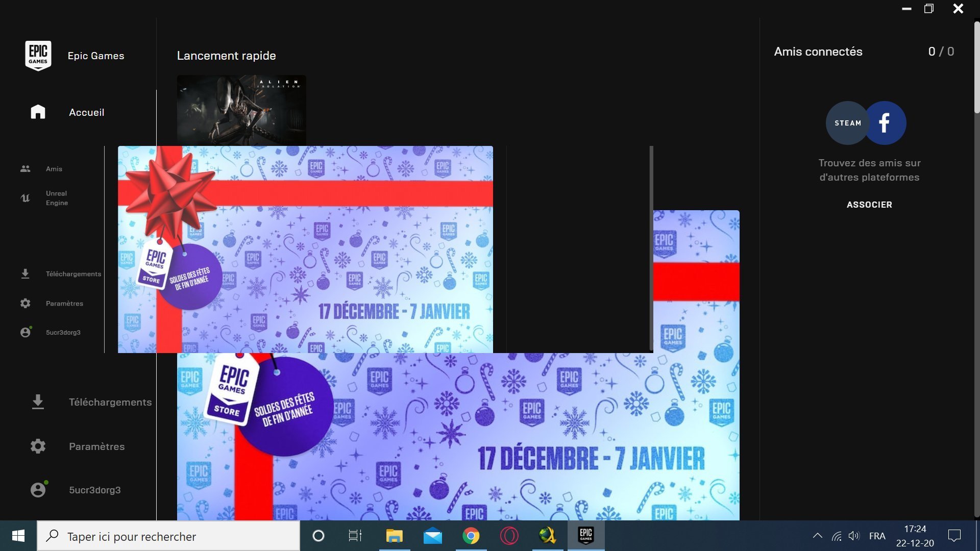Click the Unreal Engine logo icon
The height and width of the screenshot is (551, 980).
(x=25, y=198)
